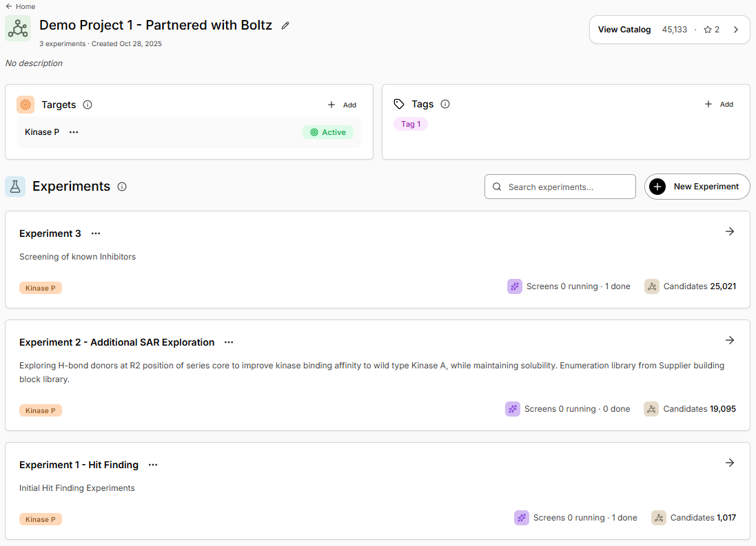Click Kinase P tag on Experiment 2
This screenshot has height=546, width=756.
tap(41, 410)
